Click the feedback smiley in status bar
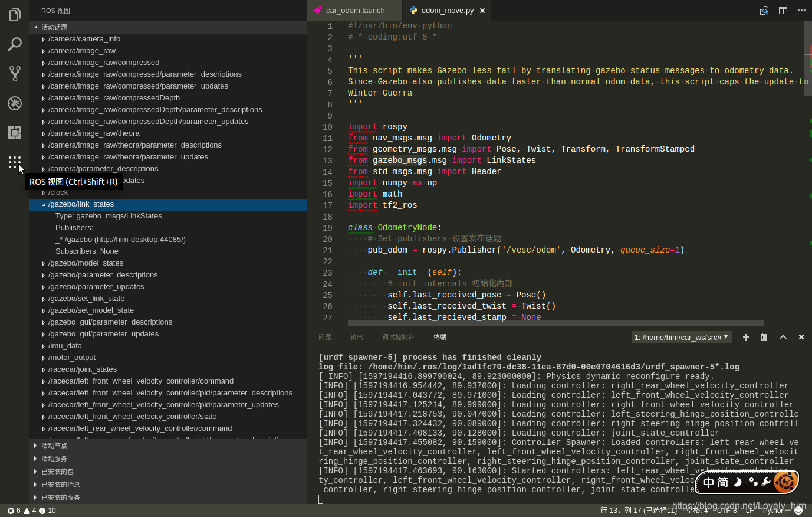Viewport: 812px width, 517px height. click(798, 511)
